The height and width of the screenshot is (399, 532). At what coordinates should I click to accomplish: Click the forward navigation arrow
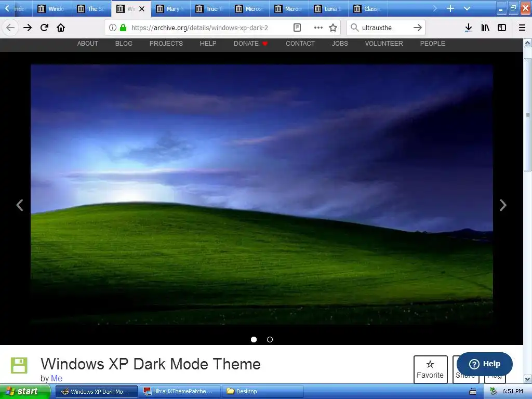tap(28, 28)
